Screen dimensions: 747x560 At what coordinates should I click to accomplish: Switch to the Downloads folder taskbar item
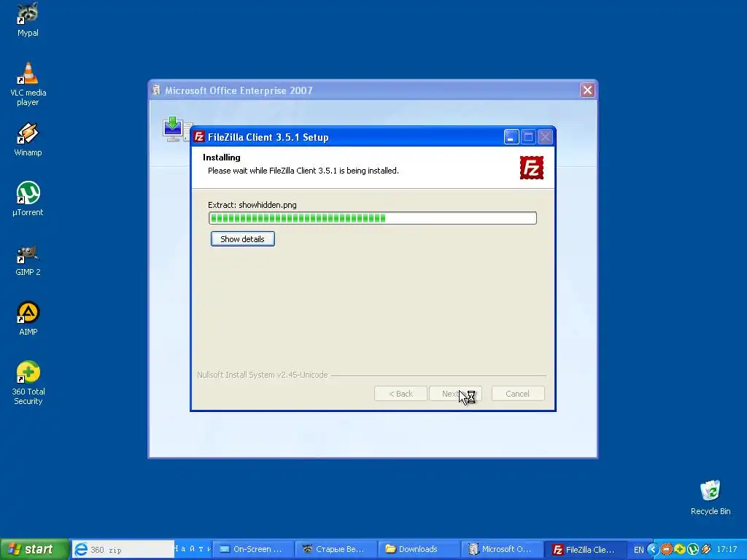pyautogui.click(x=418, y=550)
